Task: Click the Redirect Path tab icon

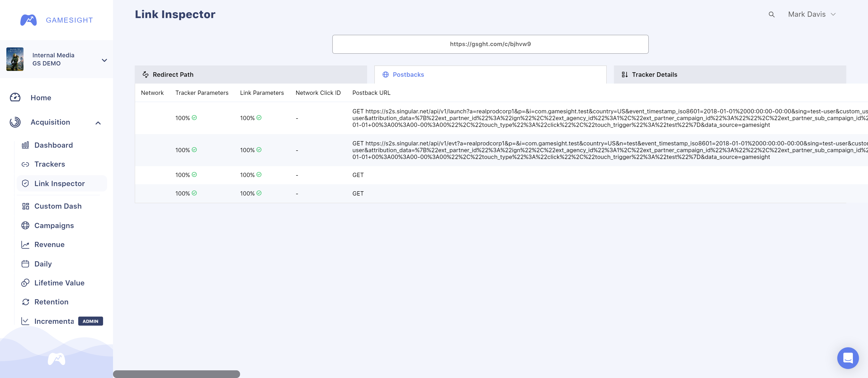Action: coord(146,74)
